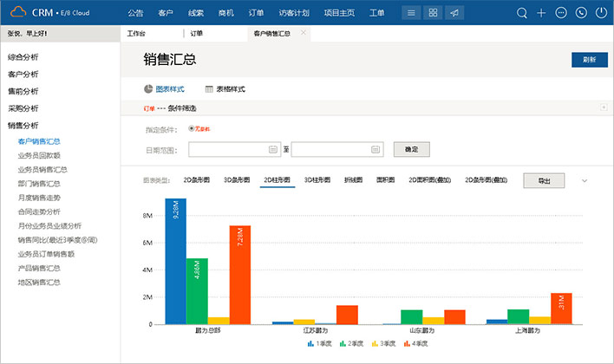Click the search magnifier icon in header
This screenshot has width=614, height=364.
click(x=521, y=13)
